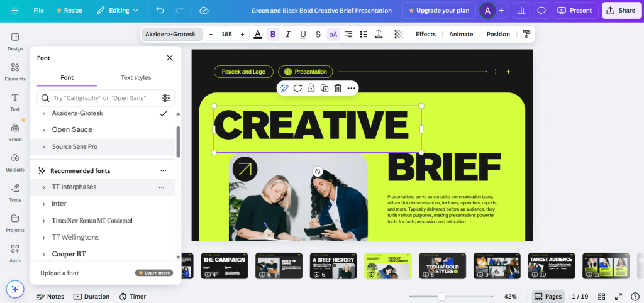Open the Apps panel

[x=15, y=254]
